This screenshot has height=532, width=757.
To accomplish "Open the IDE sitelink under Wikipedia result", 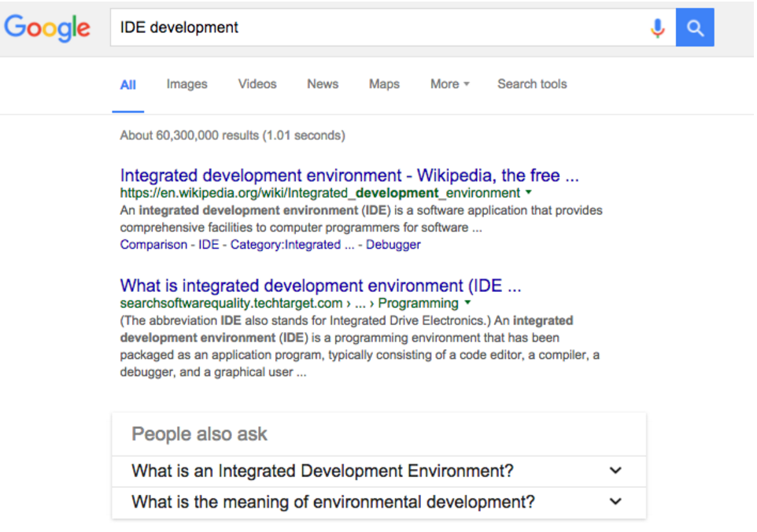I will click(209, 245).
